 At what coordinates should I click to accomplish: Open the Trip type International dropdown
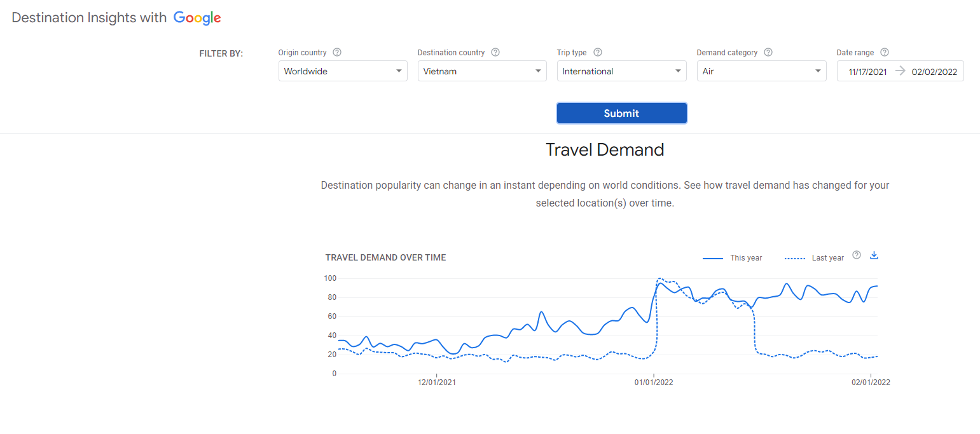621,71
